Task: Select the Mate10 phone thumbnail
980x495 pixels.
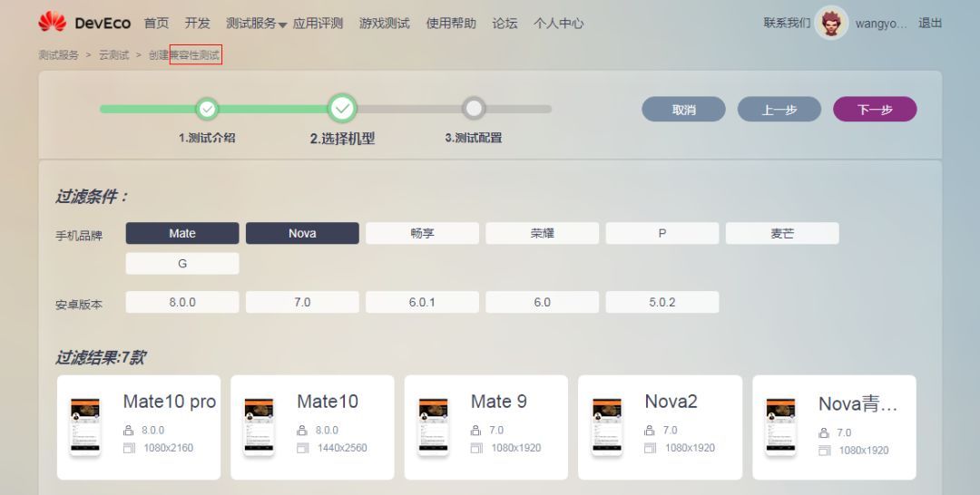Action: 259,427
